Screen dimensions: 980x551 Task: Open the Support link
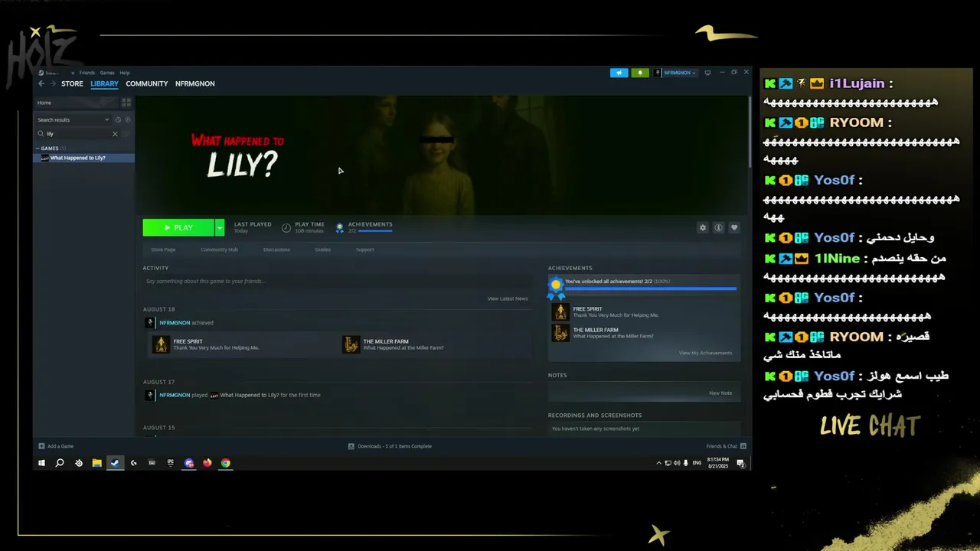pyautogui.click(x=365, y=249)
